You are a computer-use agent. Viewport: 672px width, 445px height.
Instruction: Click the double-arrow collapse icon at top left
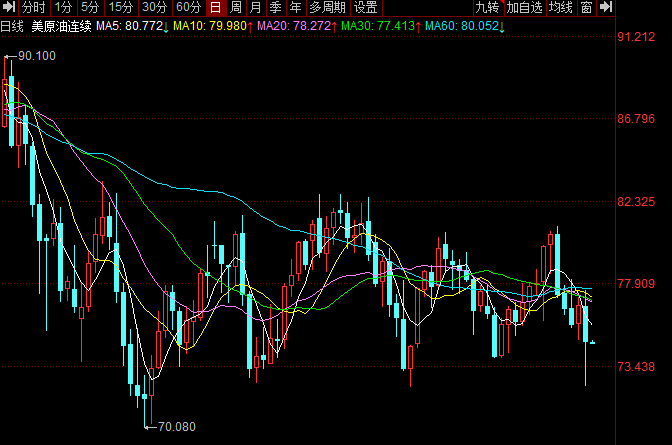pos(8,7)
